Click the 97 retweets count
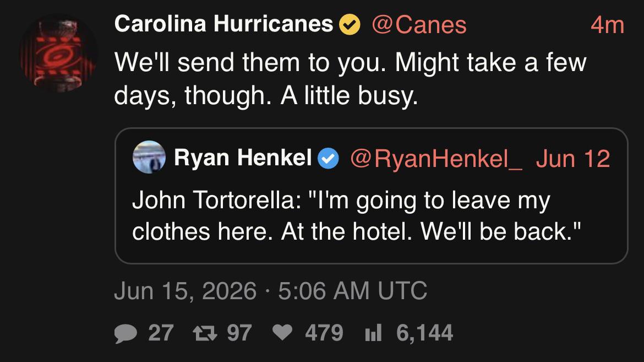Image resolution: width=644 pixels, height=362 pixels. (x=239, y=333)
